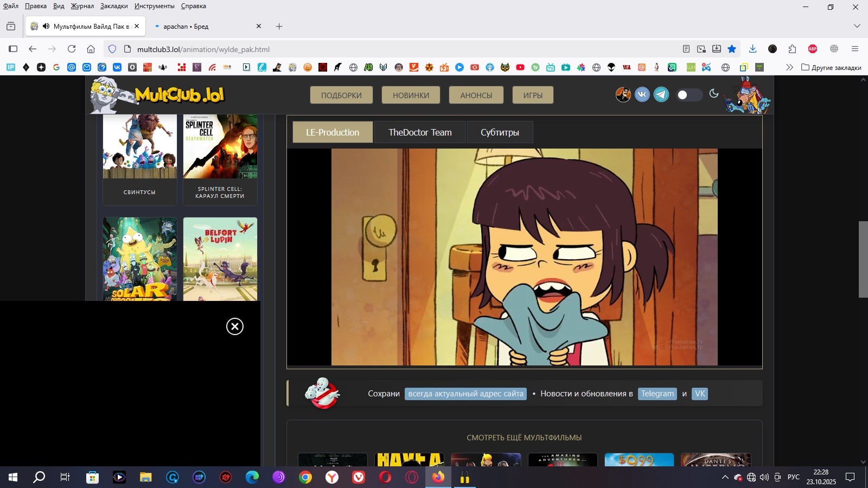868x488 pixels.
Task: Open Firefox downloads arrow icon
Action: tap(752, 49)
